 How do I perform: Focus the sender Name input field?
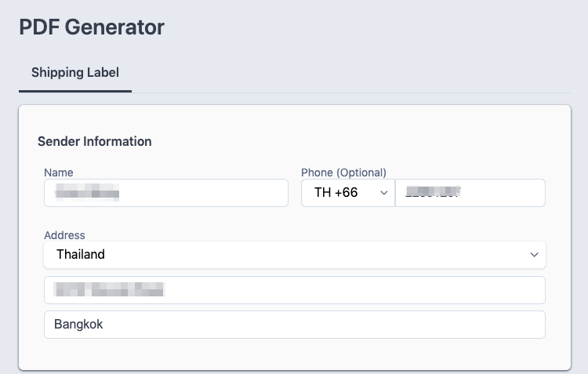166,193
